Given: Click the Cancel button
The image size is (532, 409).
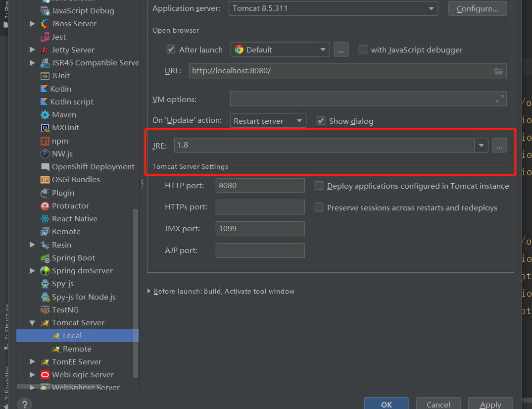Looking at the screenshot, I should point(438,404).
